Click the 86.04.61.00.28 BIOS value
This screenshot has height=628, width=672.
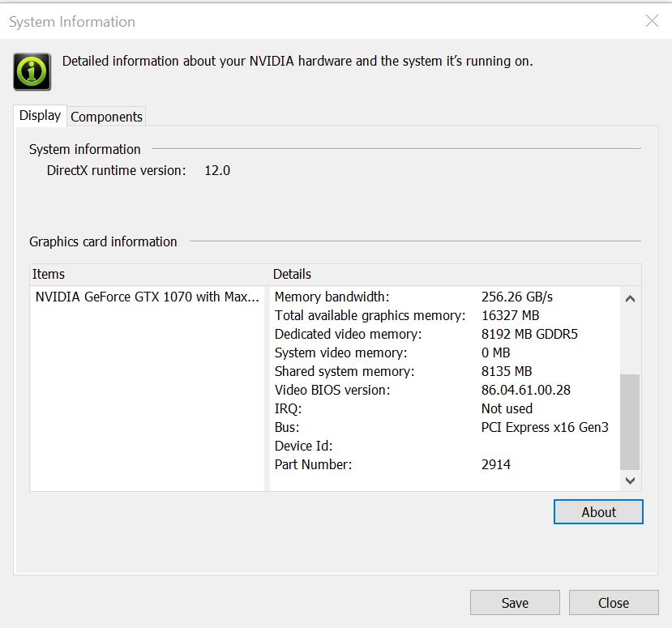coord(526,390)
